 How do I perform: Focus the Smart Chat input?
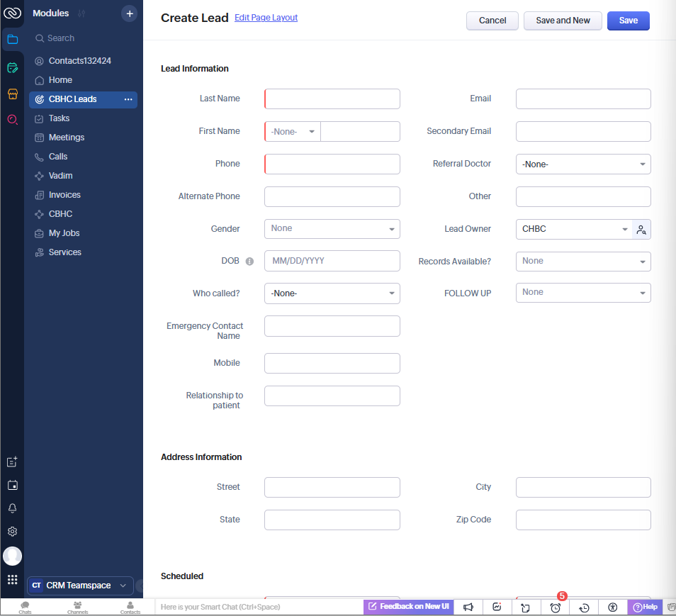click(x=259, y=607)
